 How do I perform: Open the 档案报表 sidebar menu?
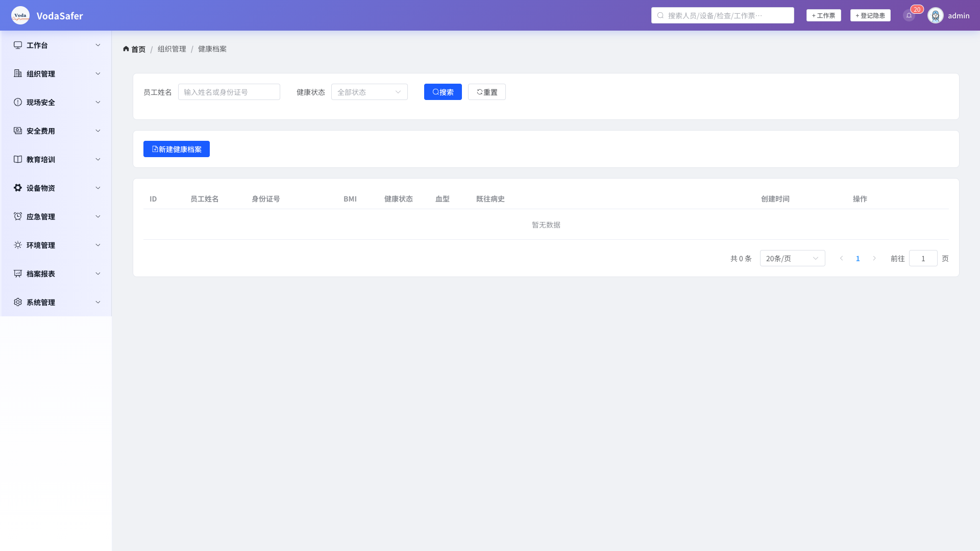pos(56,273)
